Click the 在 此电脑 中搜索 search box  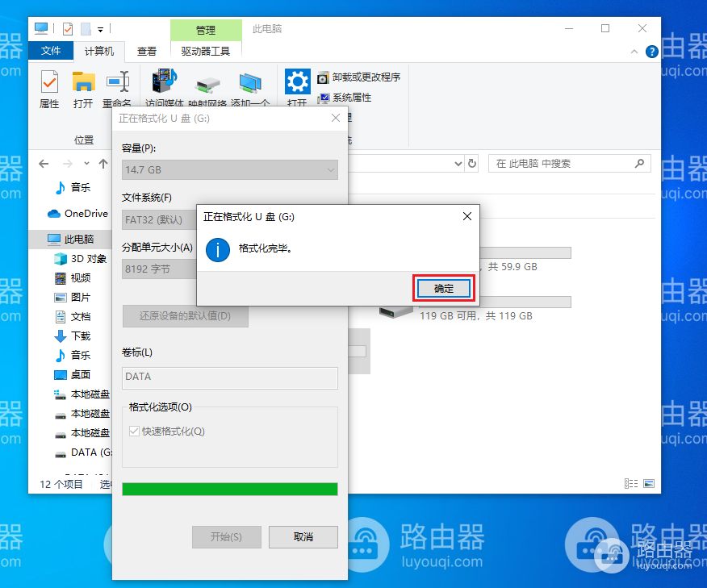[570, 164]
